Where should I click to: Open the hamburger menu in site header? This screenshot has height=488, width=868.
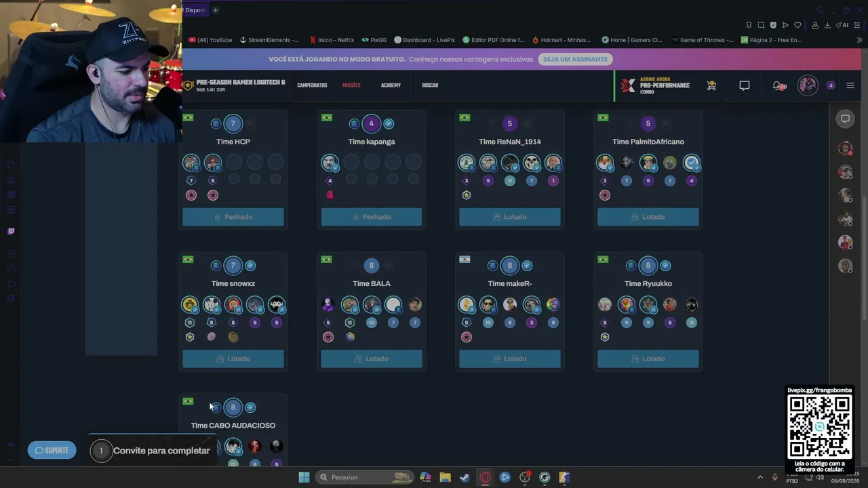pos(850,85)
